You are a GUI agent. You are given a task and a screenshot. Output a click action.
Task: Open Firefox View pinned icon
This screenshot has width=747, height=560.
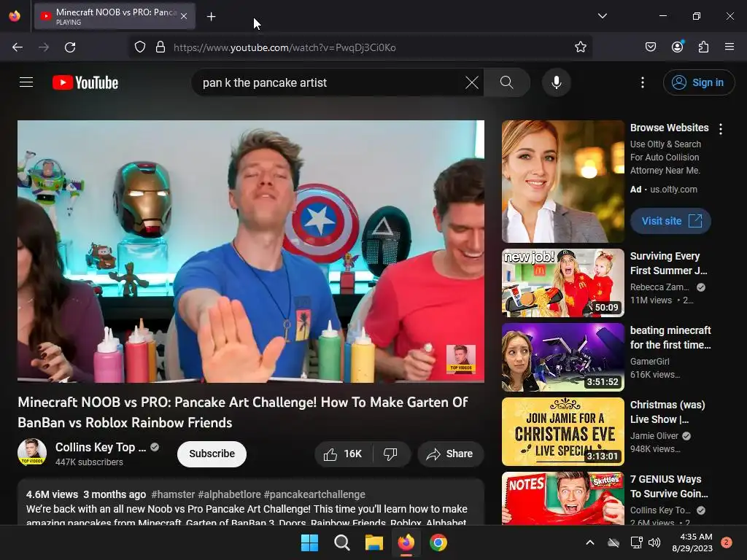tap(15, 16)
